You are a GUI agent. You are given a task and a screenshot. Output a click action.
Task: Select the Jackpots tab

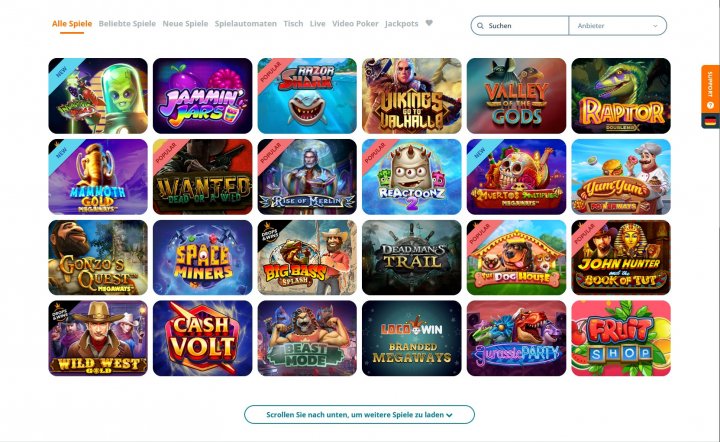click(x=401, y=23)
